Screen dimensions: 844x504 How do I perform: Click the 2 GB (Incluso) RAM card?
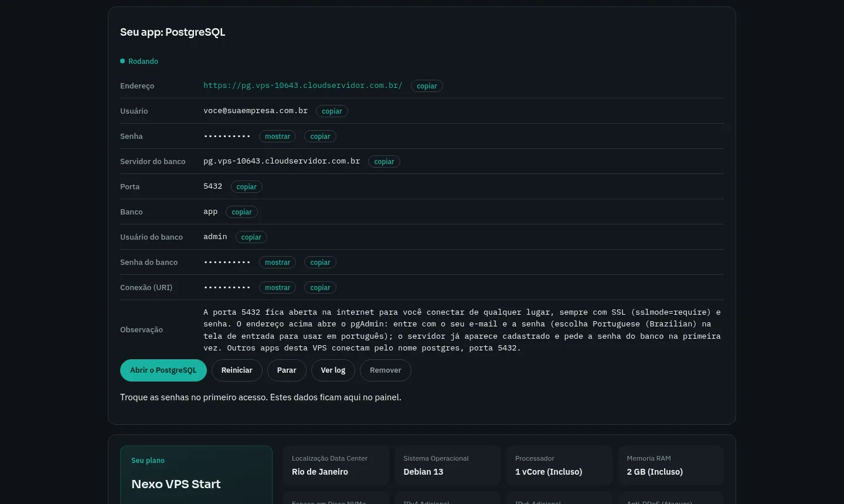(x=671, y=465)
